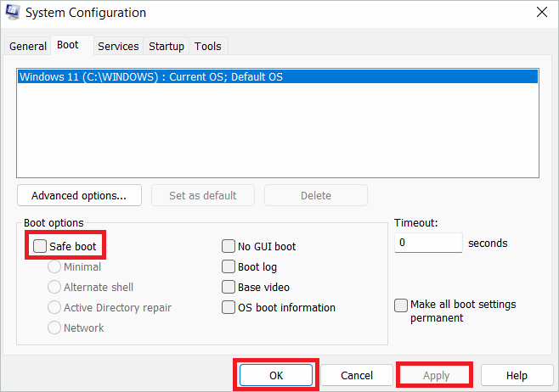
Task: Select the Tools tab
Action: pyautogui.click(x=207, y=46)
